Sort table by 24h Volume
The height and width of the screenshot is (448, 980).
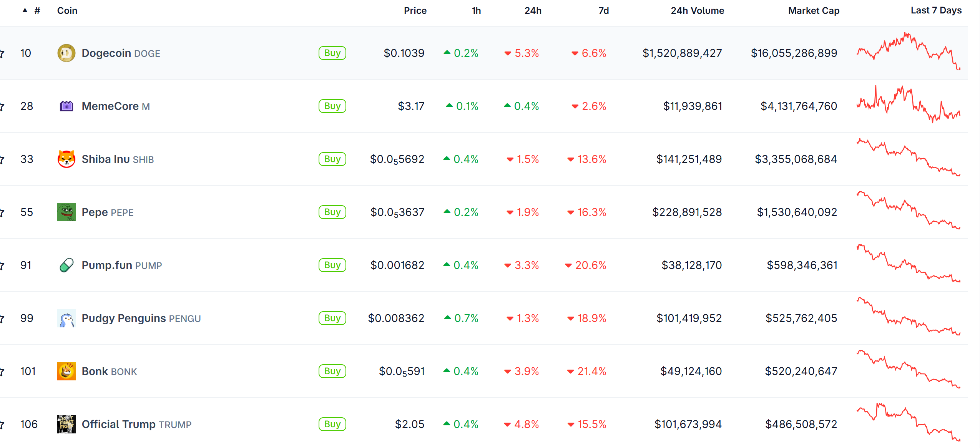[697, 11]
